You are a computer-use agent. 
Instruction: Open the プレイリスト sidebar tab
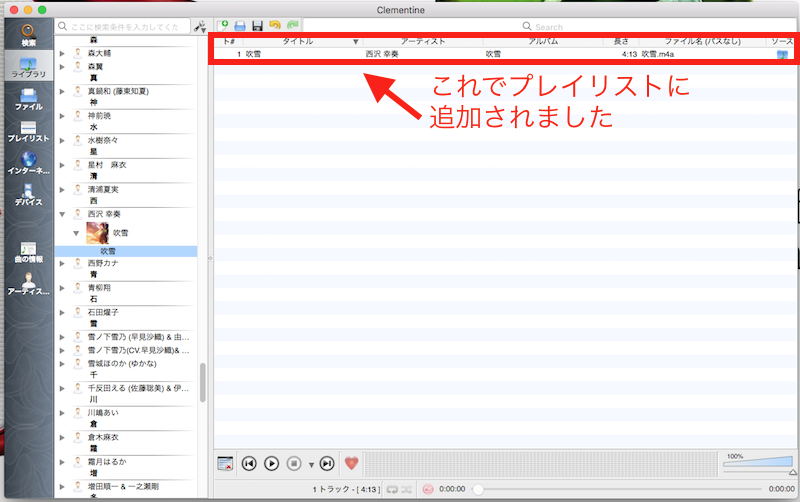click(x=28, y=132)
